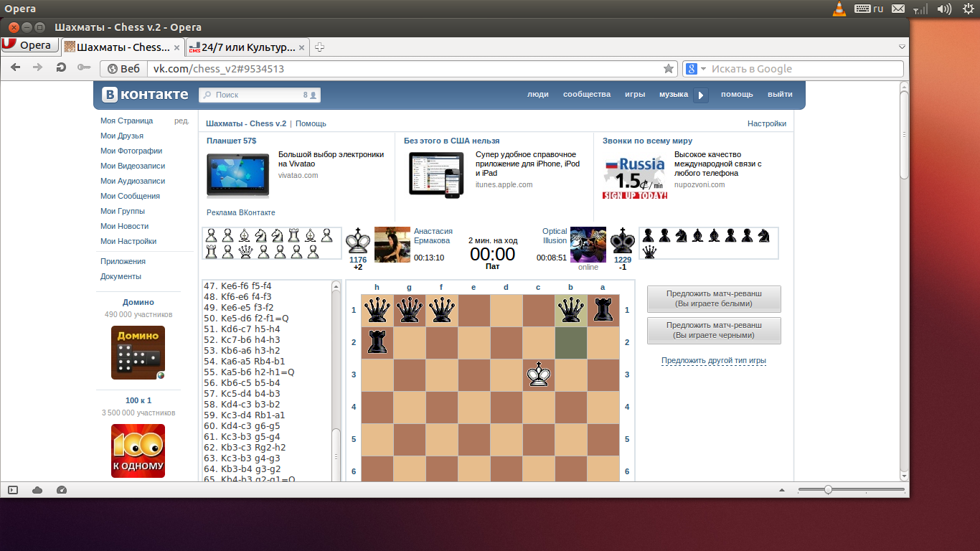Reload the current page
The width and height of the screenshot is (980, 551).
click(62, 68)
